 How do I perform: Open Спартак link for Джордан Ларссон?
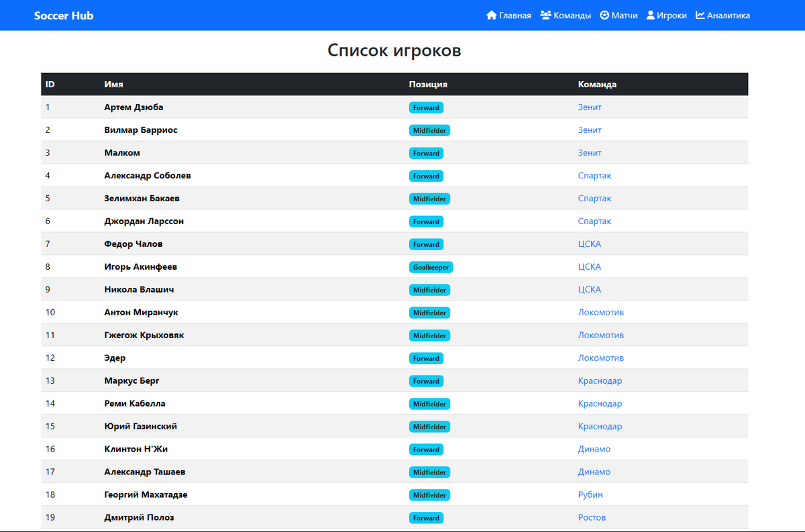(x=595, y=221)
